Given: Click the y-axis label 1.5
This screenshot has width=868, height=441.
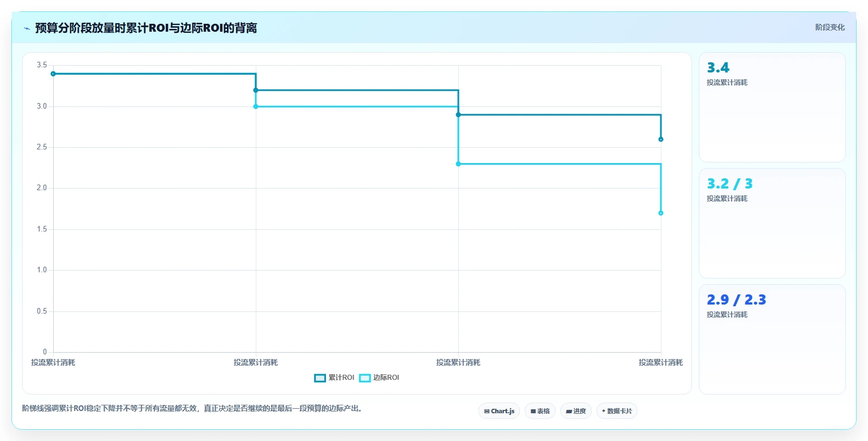Looking at the screenshot, I should pyautogui.click(x=42, y=229).
